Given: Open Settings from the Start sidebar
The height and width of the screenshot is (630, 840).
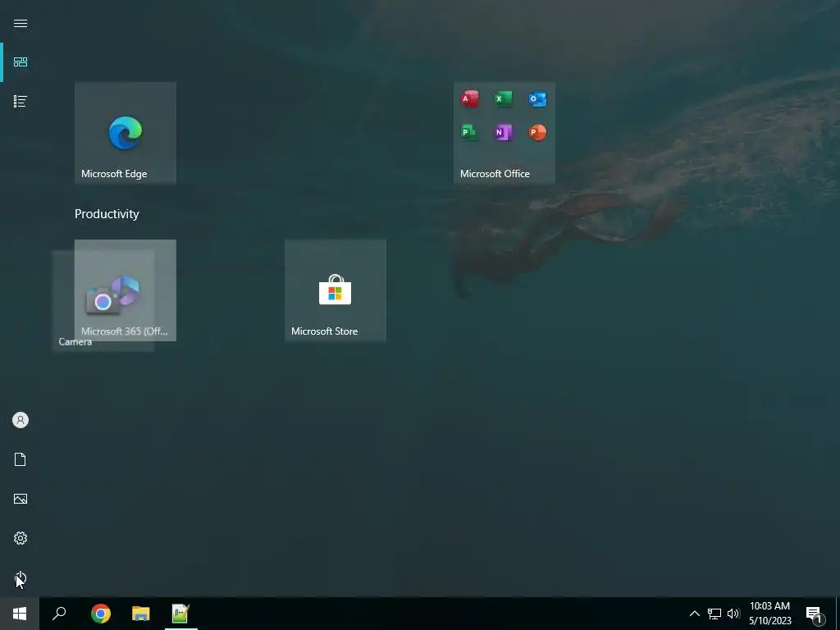Looking at the screenshot, I should click(x=21, y=538).
